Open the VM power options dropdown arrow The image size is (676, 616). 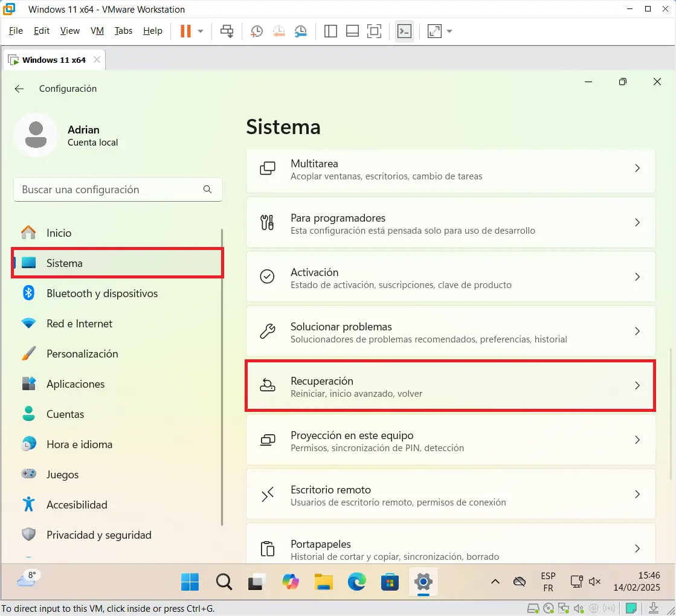(x=201, y=31)
